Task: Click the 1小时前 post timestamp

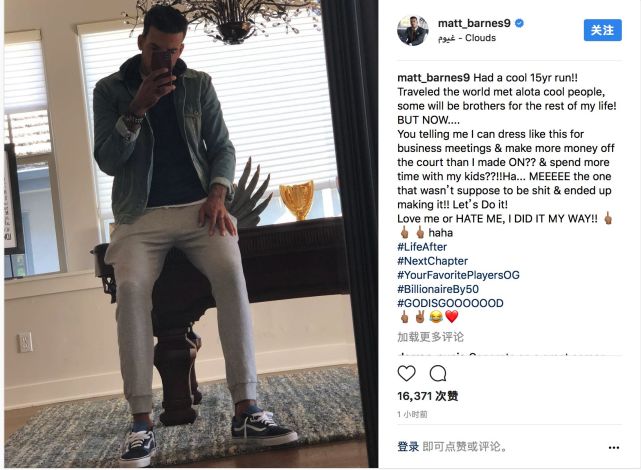Action: pos(412,414)
